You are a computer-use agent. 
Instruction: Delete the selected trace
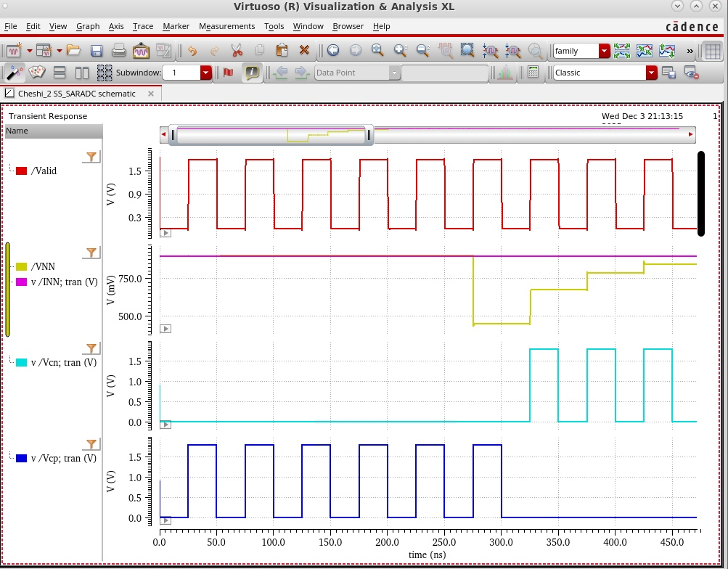click(x=304, y=50)
